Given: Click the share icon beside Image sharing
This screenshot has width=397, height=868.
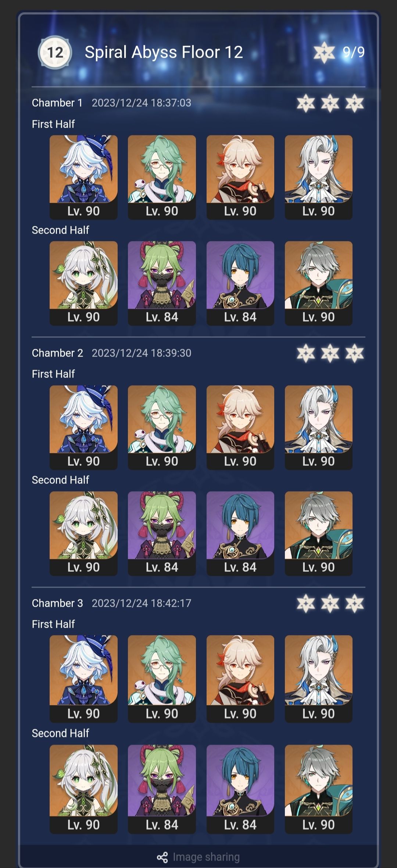Looking at the screenshot, I should [x=162, y=857].
